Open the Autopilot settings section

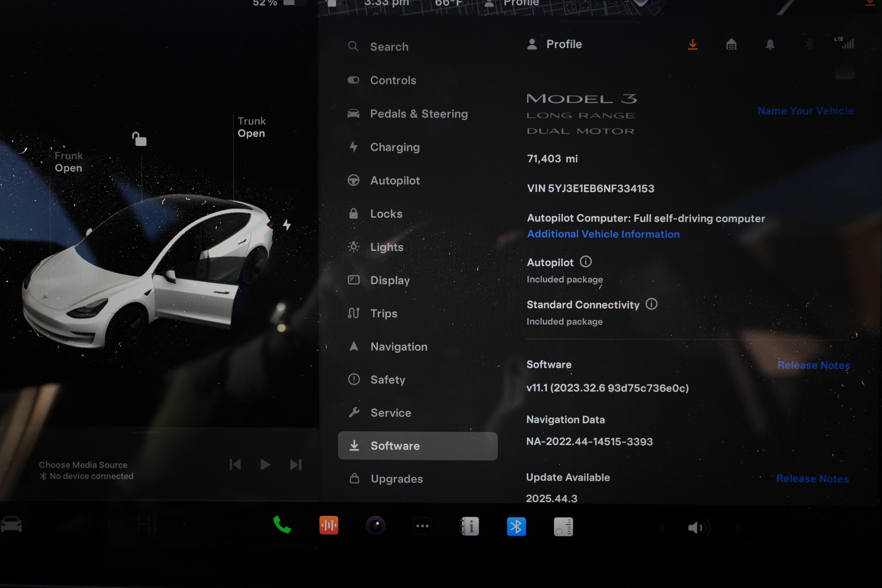click(395, 180)
